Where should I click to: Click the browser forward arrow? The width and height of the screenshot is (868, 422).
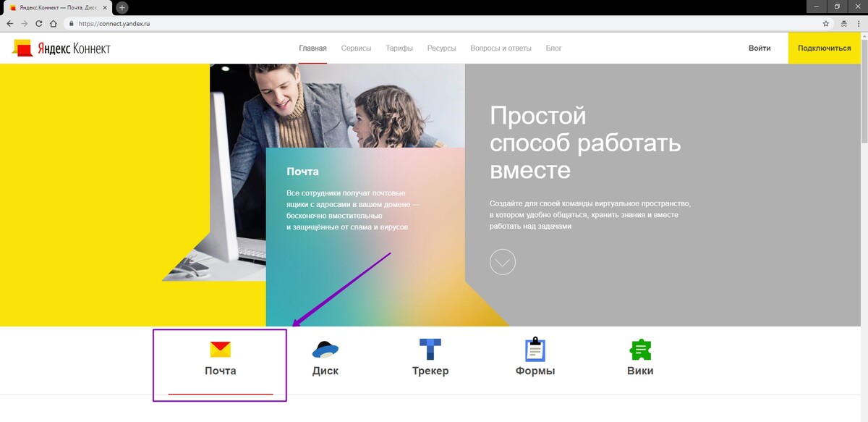[25, 23]
